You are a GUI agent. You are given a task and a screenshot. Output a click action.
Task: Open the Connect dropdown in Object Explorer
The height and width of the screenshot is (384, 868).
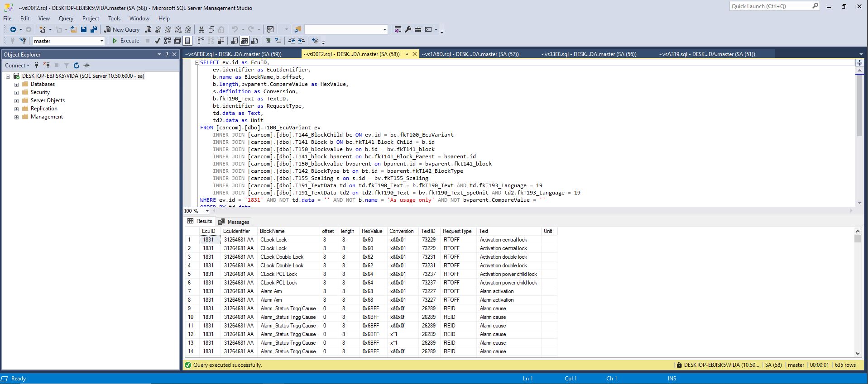(17, 65)
